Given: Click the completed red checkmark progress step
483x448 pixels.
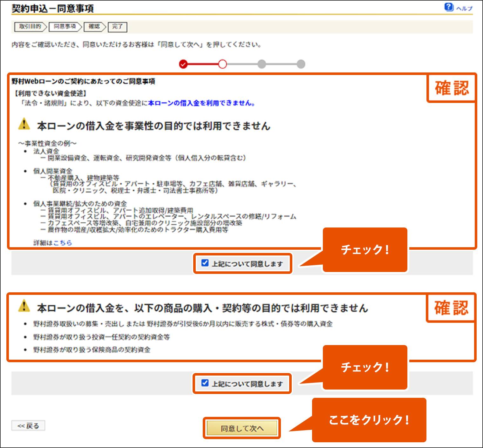Looking at the screenshot, I should click(183, 64).
